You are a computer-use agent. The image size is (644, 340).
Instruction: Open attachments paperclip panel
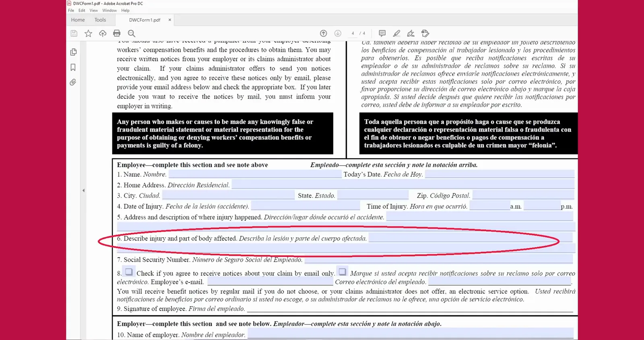click(73, 82)
